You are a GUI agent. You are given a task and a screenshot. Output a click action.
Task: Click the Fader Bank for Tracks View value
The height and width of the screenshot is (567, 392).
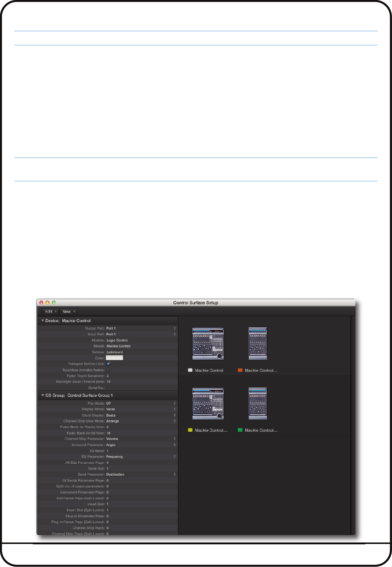(107, 427)
